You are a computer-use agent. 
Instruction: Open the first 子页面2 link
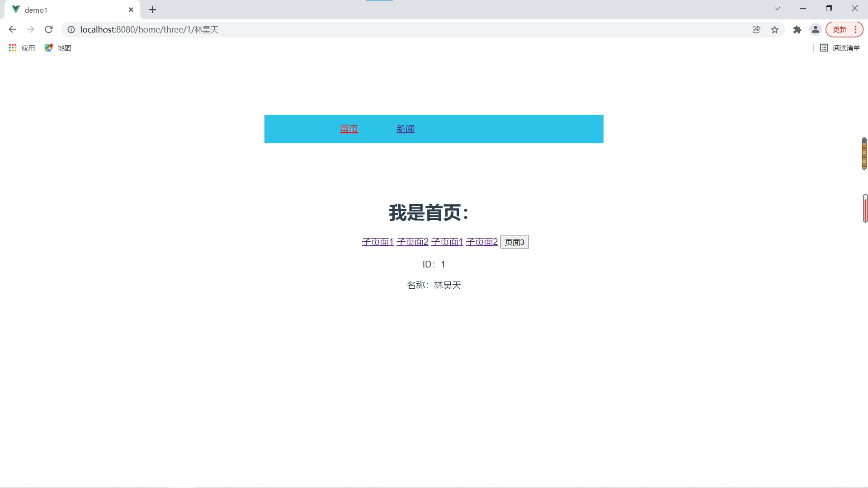[412, 242]
